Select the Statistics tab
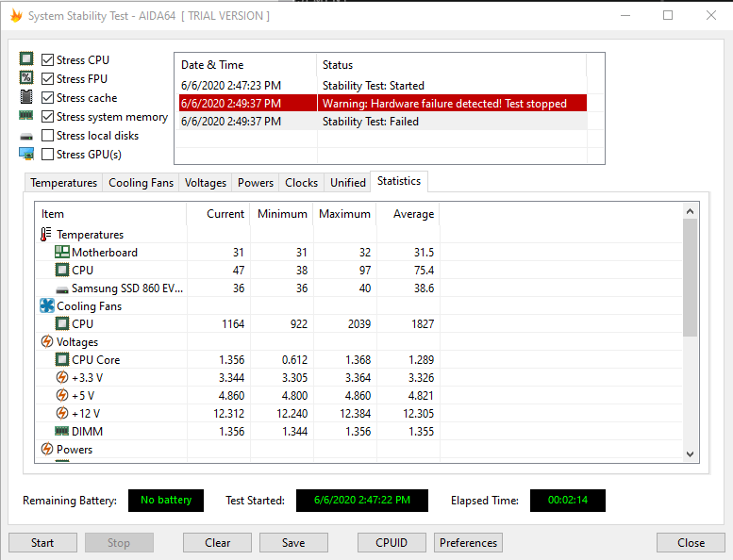 [x=399, y=181]
